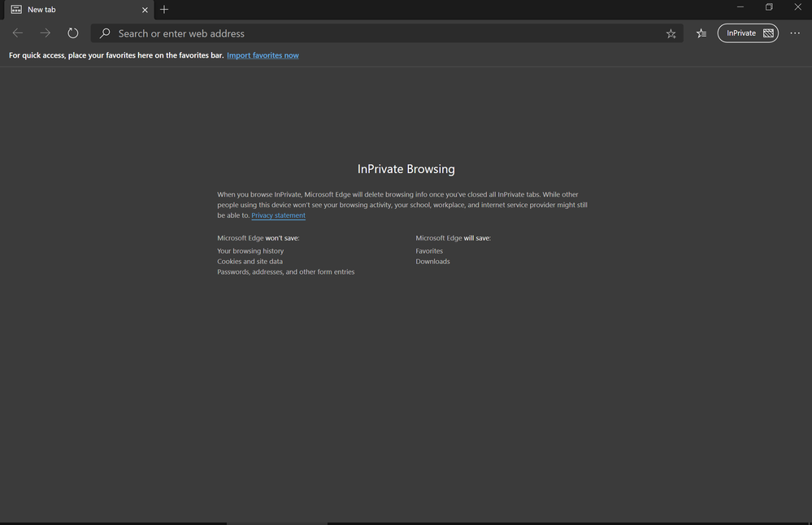Close the Edge browser window

797,7
